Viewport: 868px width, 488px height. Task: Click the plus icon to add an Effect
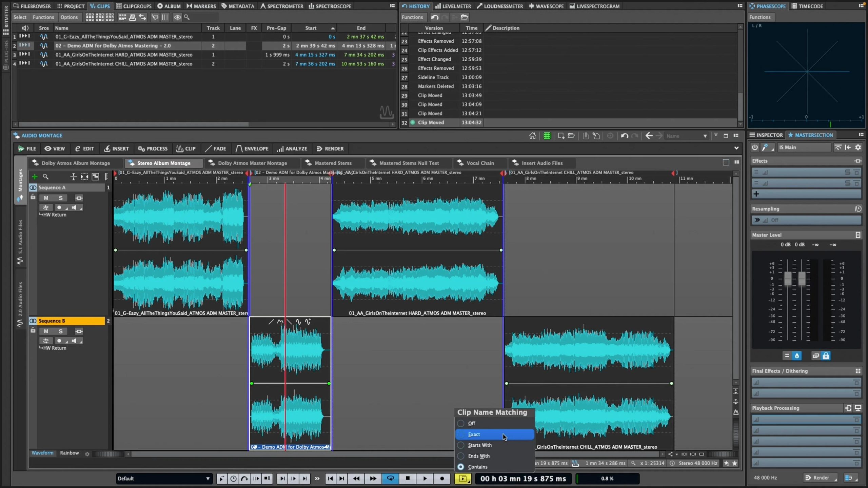click(x=757, y=194)
